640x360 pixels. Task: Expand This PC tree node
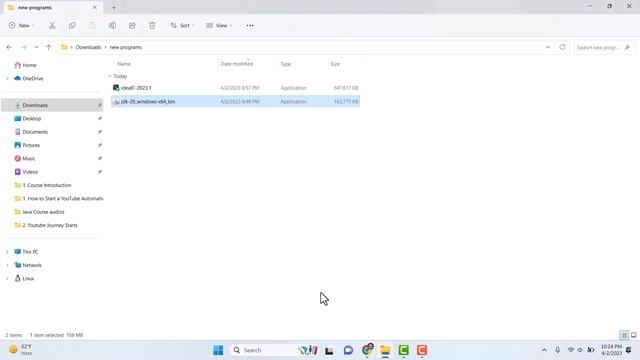[7, 252]
